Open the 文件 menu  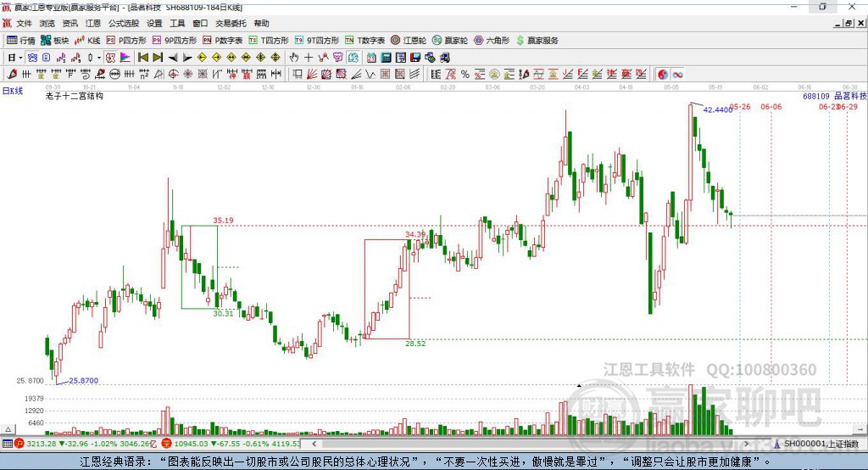24,23
